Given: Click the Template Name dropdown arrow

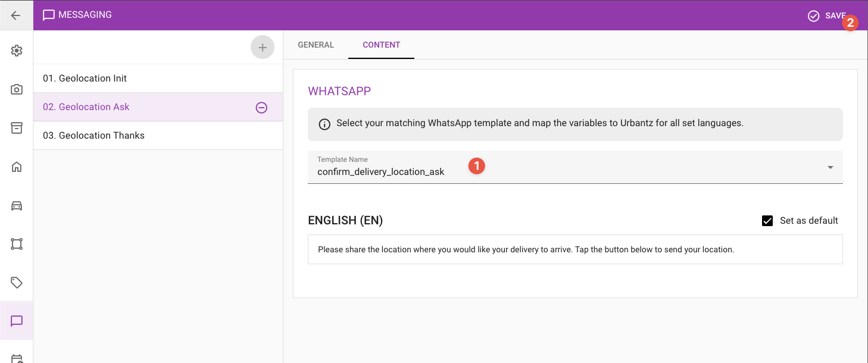Looking at the screenshot, I should pos(830,168).
